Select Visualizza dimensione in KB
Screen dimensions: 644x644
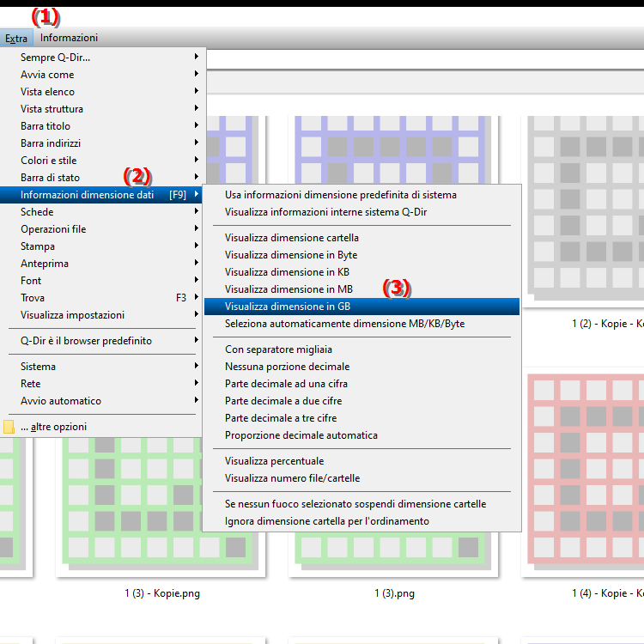361,272
